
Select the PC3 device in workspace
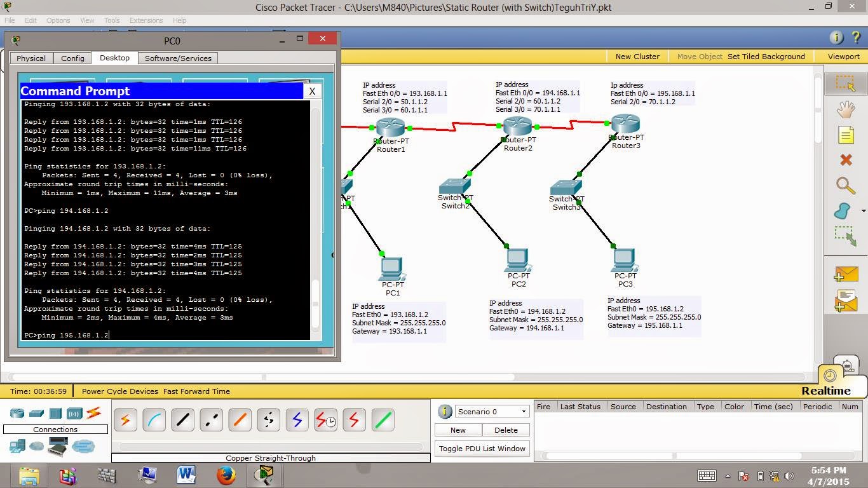(624, 260)
